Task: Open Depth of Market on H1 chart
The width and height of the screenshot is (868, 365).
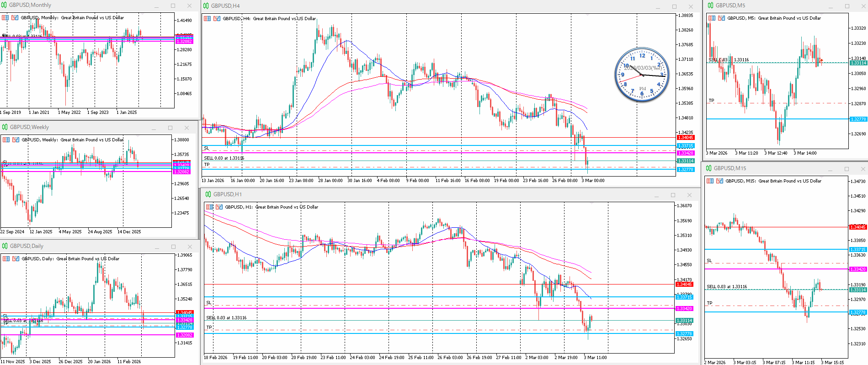Action: (219, 207)
